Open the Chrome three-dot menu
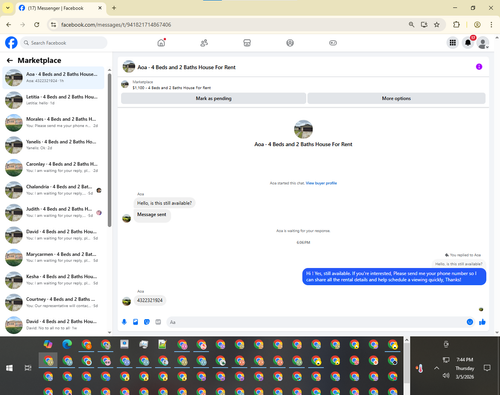 pos(491,25)
